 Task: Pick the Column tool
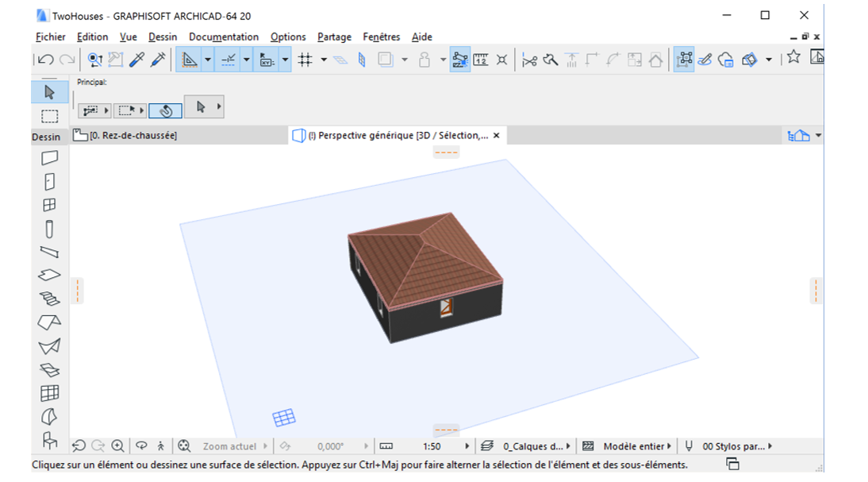click(49, 229)
